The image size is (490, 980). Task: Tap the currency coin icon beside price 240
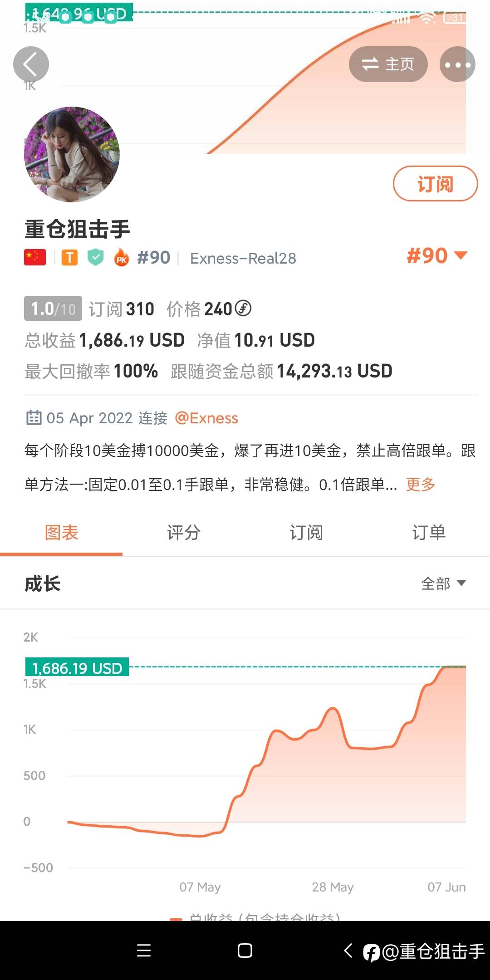point(243,309)
